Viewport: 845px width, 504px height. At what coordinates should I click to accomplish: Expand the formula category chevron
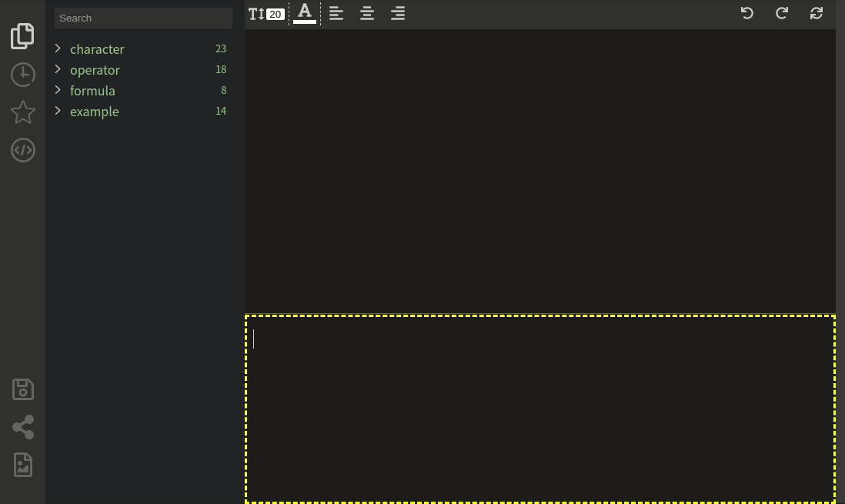pos(58,90)
